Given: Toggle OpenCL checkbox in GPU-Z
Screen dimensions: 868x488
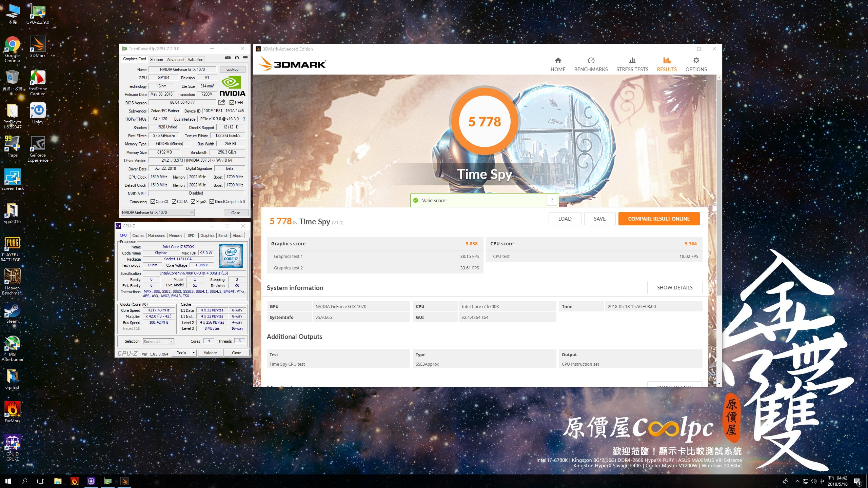Looking at the screenshot, I should tap(153, 202).
